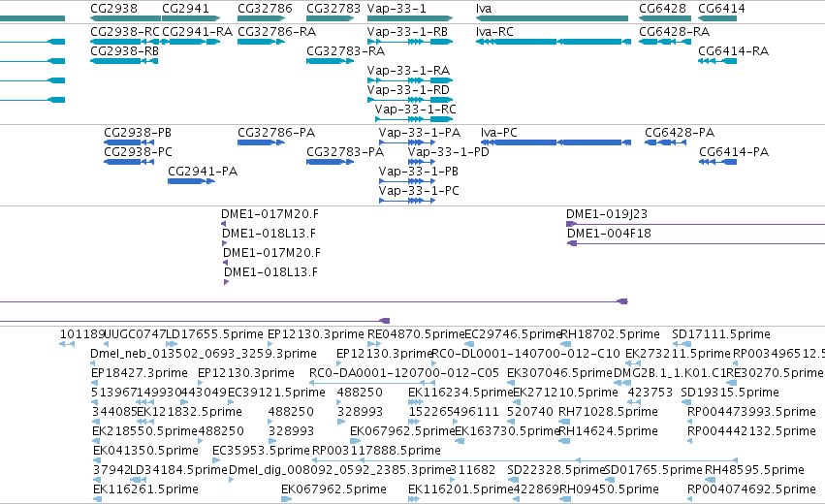Click the lva-RC transcript label
This screenshot has height=504, width=825.
point(494,32)
